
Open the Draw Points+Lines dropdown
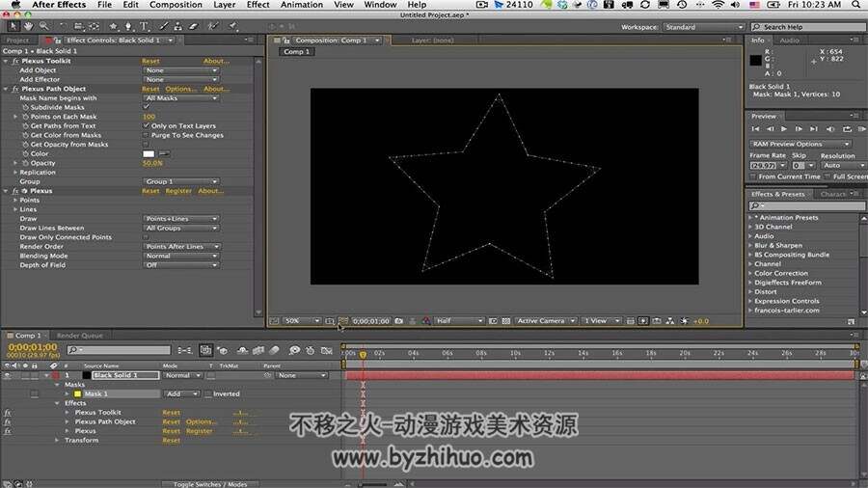[181, 219]
